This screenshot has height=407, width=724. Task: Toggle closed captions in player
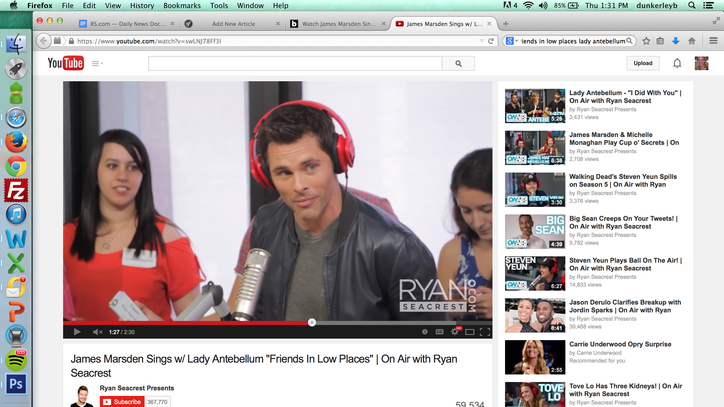pyautogui.click(x=440, y=332)
